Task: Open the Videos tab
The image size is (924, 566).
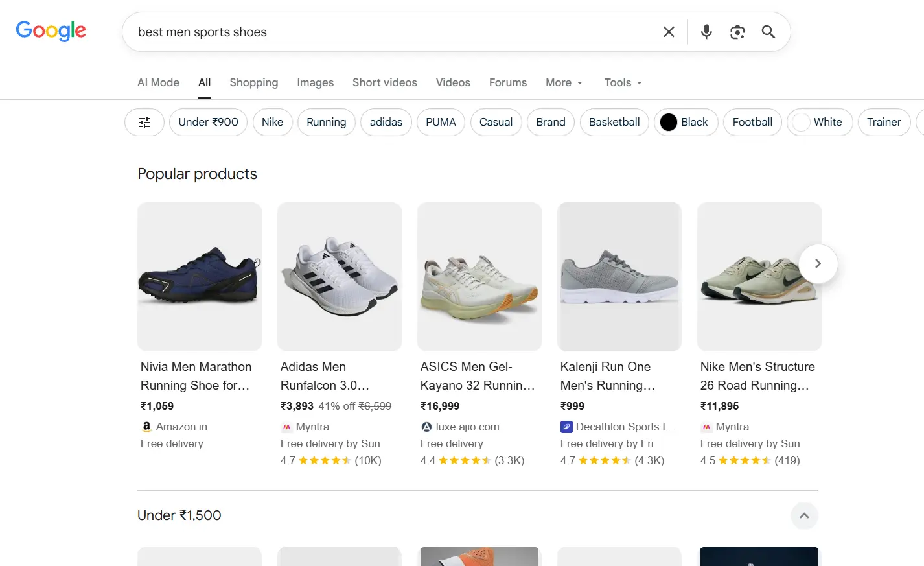Action: coord(453,82)
